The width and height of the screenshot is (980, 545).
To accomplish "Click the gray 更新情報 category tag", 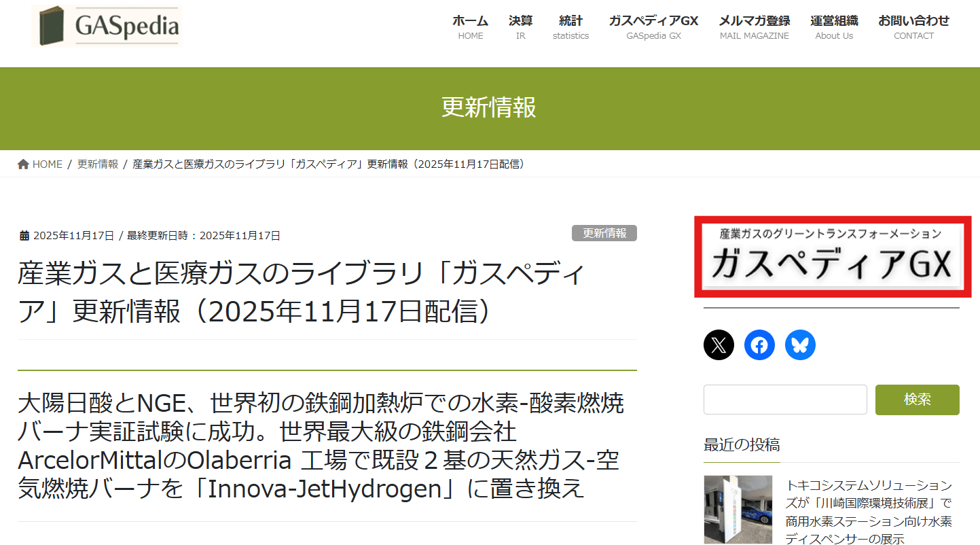I will pyautogui.click(x=604, y=233).
